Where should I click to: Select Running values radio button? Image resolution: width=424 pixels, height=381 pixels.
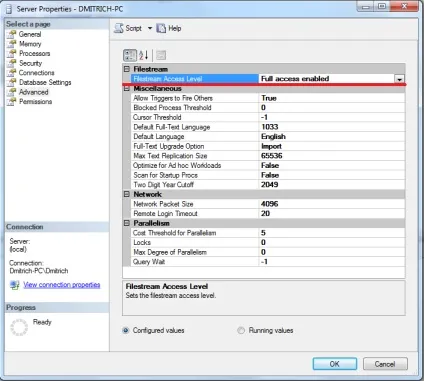point(241,330)
